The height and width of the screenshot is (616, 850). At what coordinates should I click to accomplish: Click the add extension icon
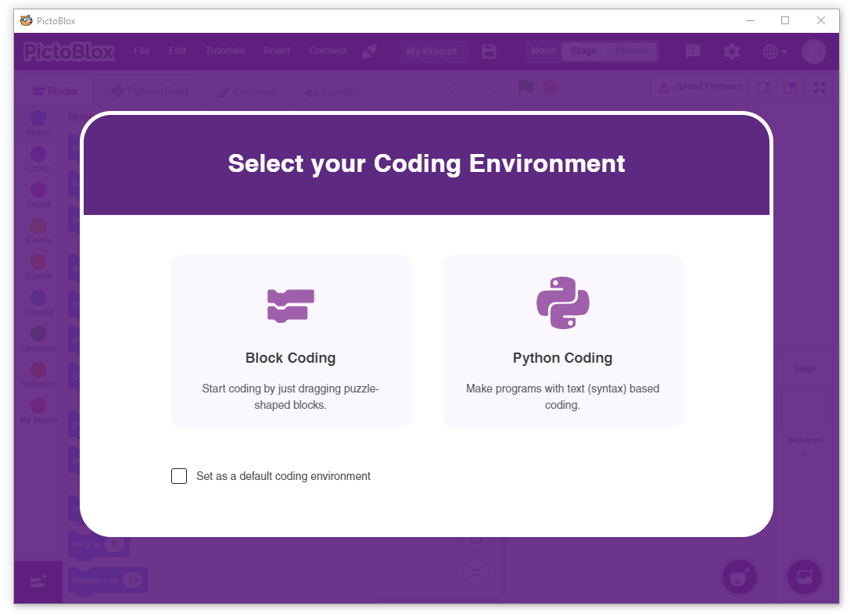coord(38,582)
